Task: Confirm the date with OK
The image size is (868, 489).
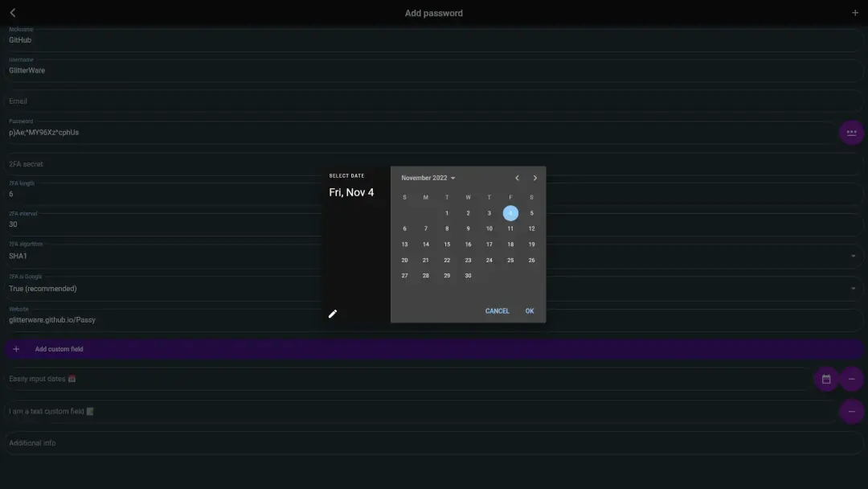Action: coord(529,310)
